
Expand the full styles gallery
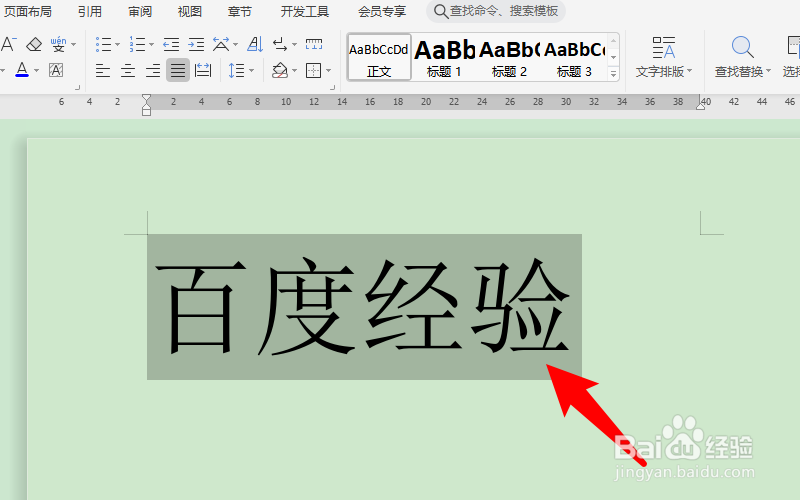point(614,74)
